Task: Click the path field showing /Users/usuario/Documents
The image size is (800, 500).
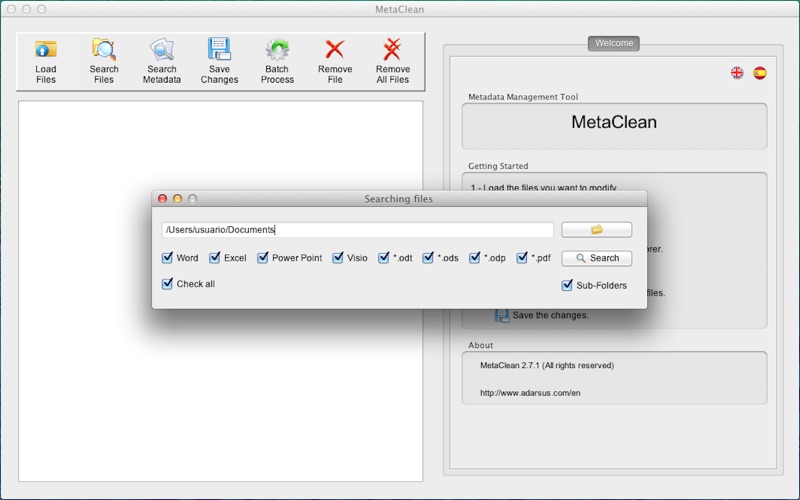Action: pos(358,230)
